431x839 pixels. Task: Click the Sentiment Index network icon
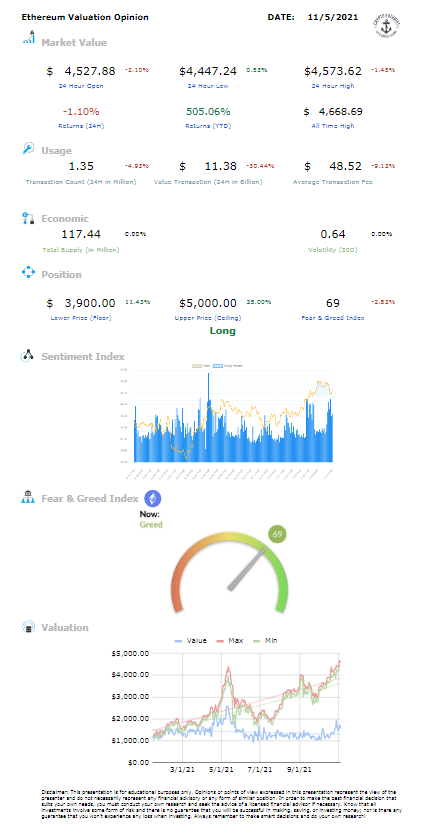tap(28, 356)
